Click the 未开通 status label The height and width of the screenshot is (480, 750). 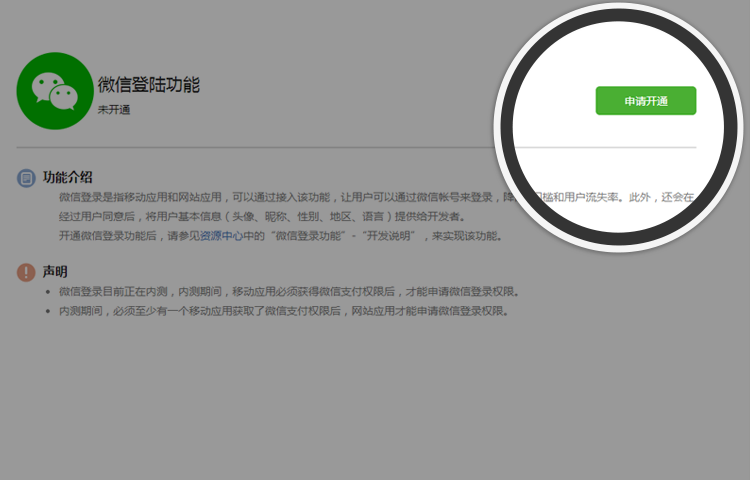114,109
